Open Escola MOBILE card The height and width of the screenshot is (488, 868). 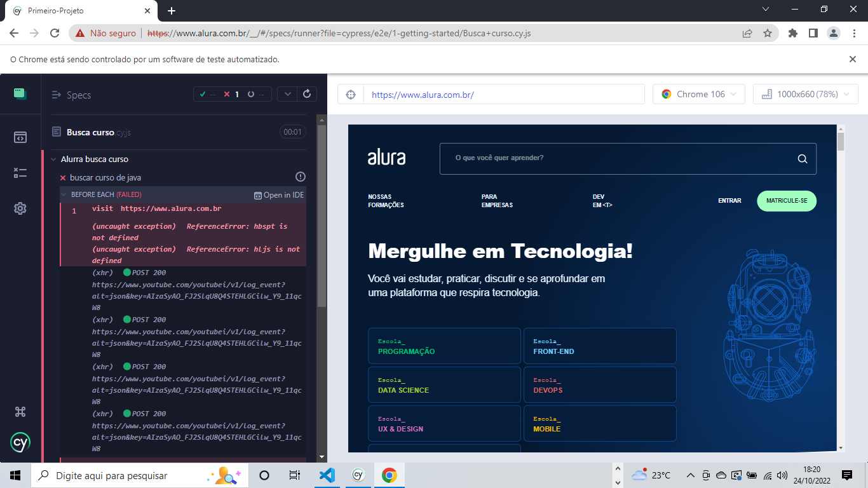point(600,423)
